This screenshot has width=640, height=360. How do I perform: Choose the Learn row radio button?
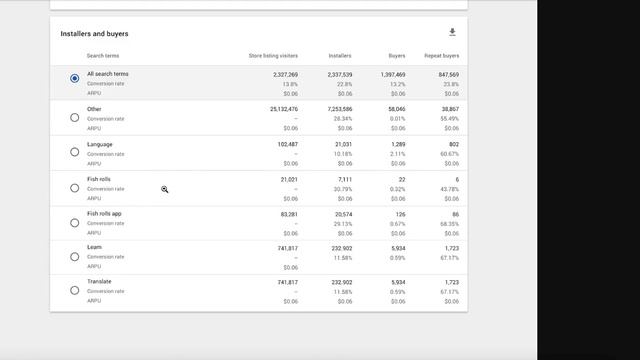tap(74, 257)
